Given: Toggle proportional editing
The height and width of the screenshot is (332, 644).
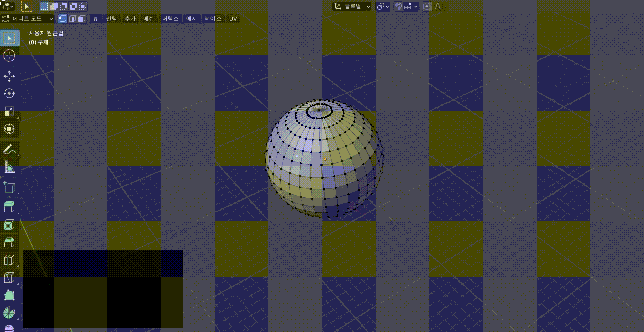Looking at the screenshot, I should tap(427, 6).
